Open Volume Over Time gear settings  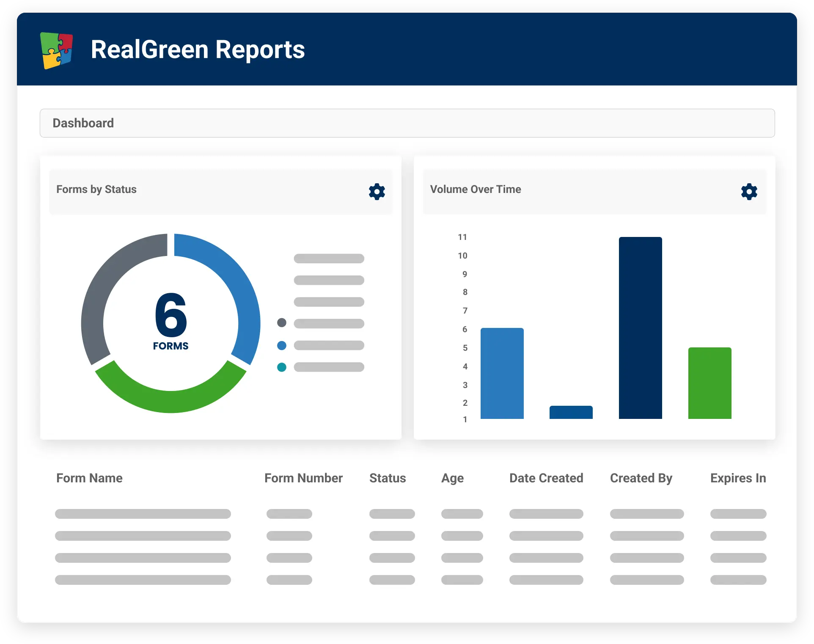(749, 192)
